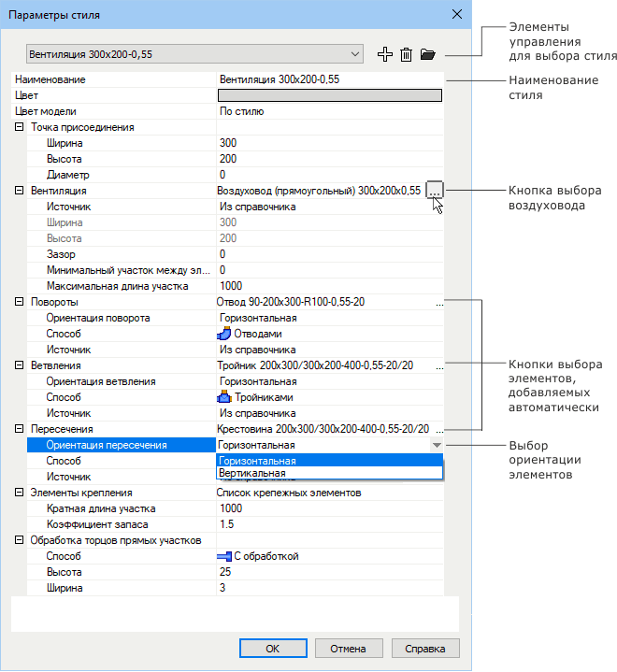Collapse the Элементы крепления group

pos(20,493)
